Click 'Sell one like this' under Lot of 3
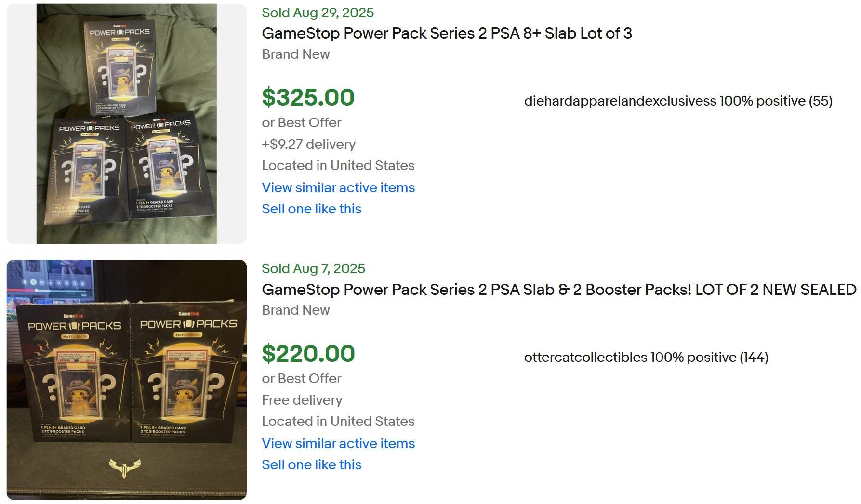The width and height of the screenshot is (861, 504). click(x=311, y=209)
